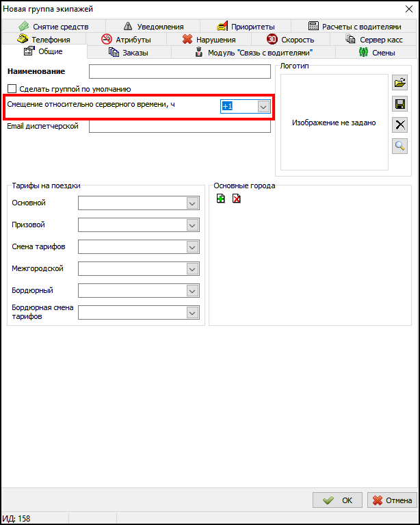The image size is (420, 525).
Task: Click the 'Наименование' name input field
Action: [180, 72]
